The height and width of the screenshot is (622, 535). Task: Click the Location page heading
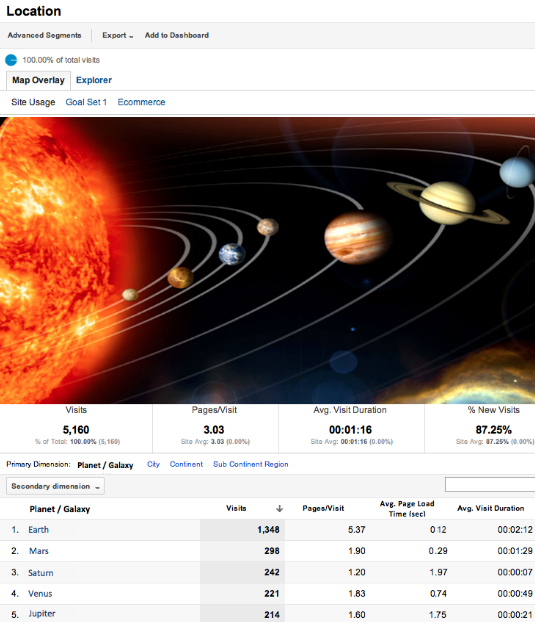pos(34,11)
